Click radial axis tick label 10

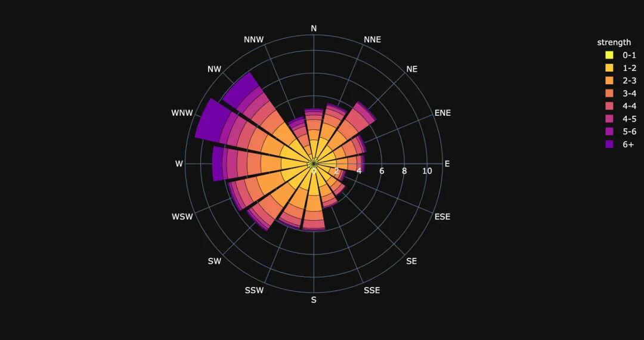[x=427, y=171]
